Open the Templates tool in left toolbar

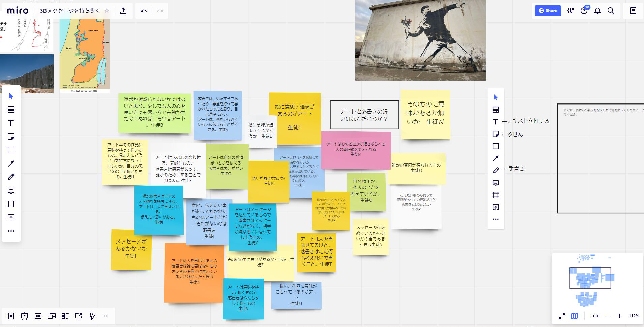tap(11, 110)
